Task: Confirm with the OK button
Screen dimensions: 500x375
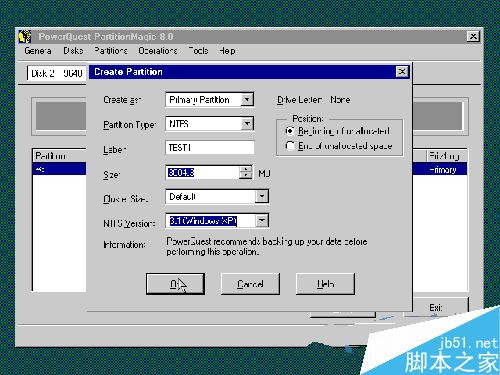Action: 175,284
